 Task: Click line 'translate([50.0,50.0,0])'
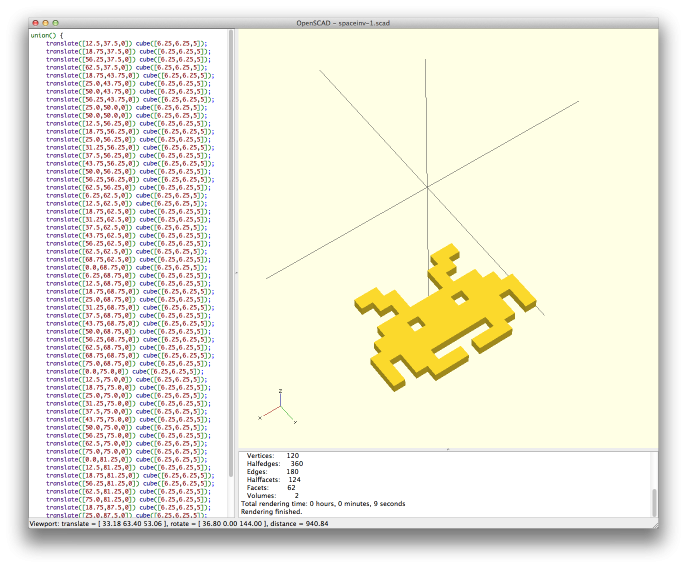click(126, 115)
